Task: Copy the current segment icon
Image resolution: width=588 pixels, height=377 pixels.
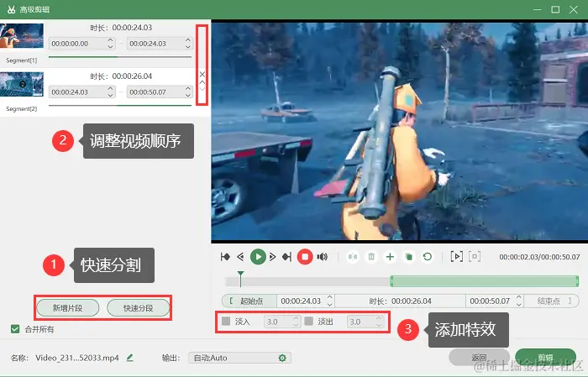Action: (409, 257)
